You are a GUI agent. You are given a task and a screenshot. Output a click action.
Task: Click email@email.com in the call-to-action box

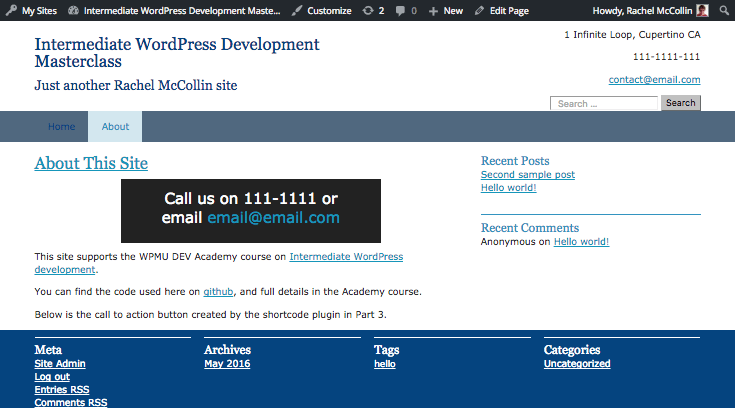pyautogui.click(x=273, y=218)
